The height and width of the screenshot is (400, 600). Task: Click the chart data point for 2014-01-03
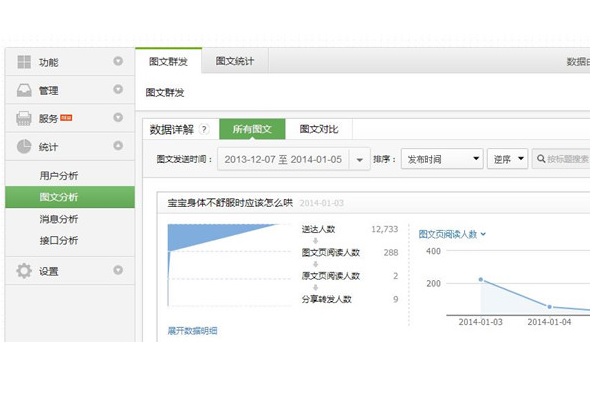click(x=481, y=279)
